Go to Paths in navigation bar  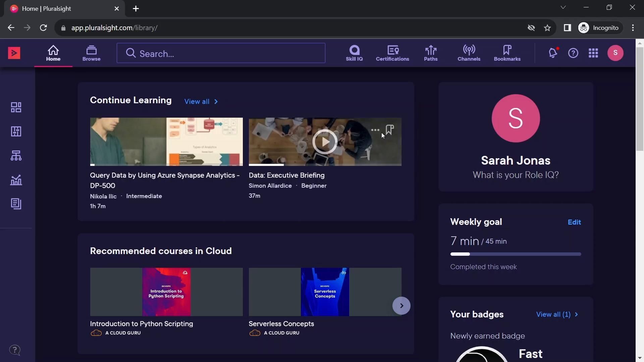(x=431, y=53)
